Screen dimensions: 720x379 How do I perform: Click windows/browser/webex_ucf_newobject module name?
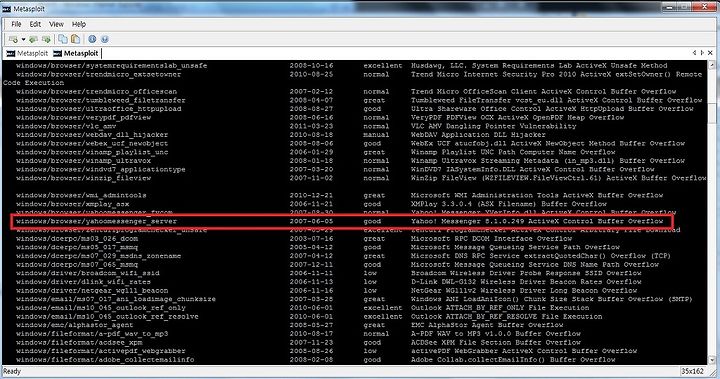pyautogui.click(x=92, y=143)
